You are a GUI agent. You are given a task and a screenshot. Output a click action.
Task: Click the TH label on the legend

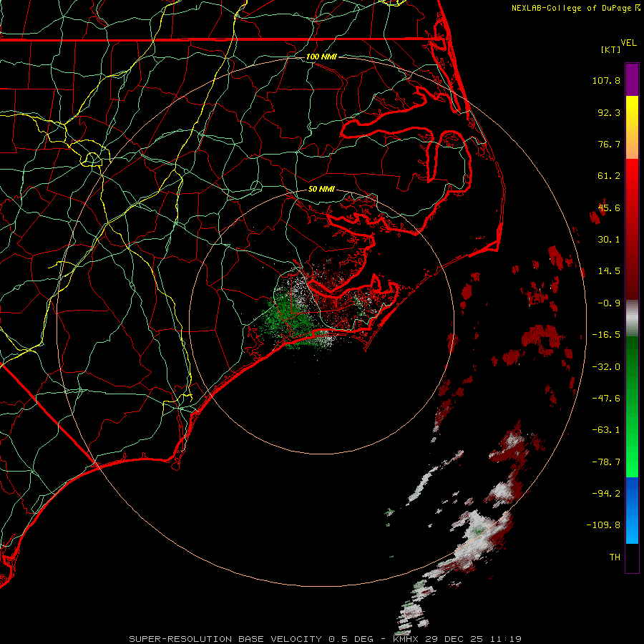pos(615,557)
